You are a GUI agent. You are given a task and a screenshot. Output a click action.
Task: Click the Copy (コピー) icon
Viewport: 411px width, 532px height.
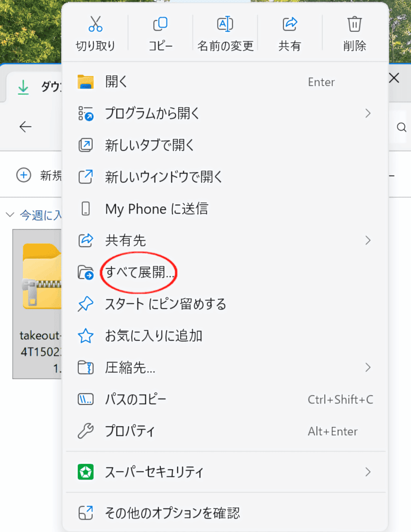(x=160, y=24)
